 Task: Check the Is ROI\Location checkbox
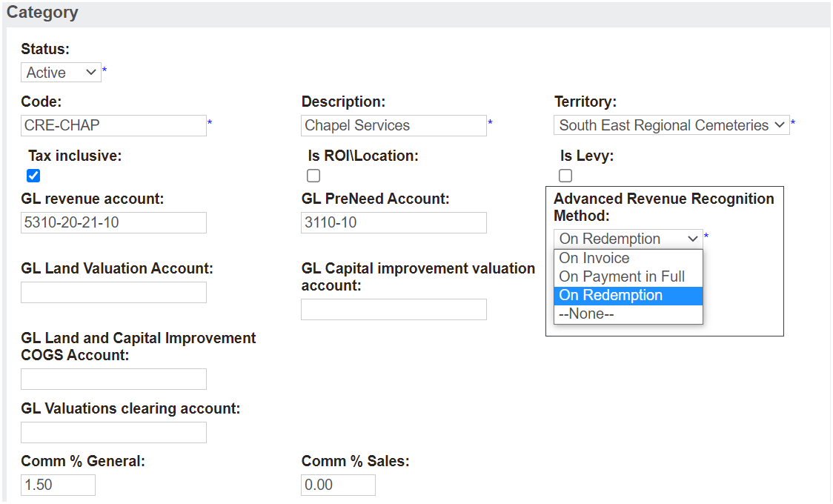click(313, 175)
